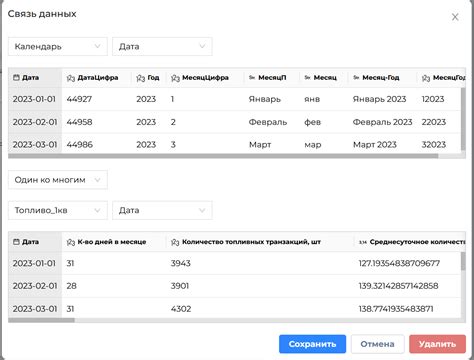
Task: Click the calendar icon in lower Дата header
Action: (16, 242)
